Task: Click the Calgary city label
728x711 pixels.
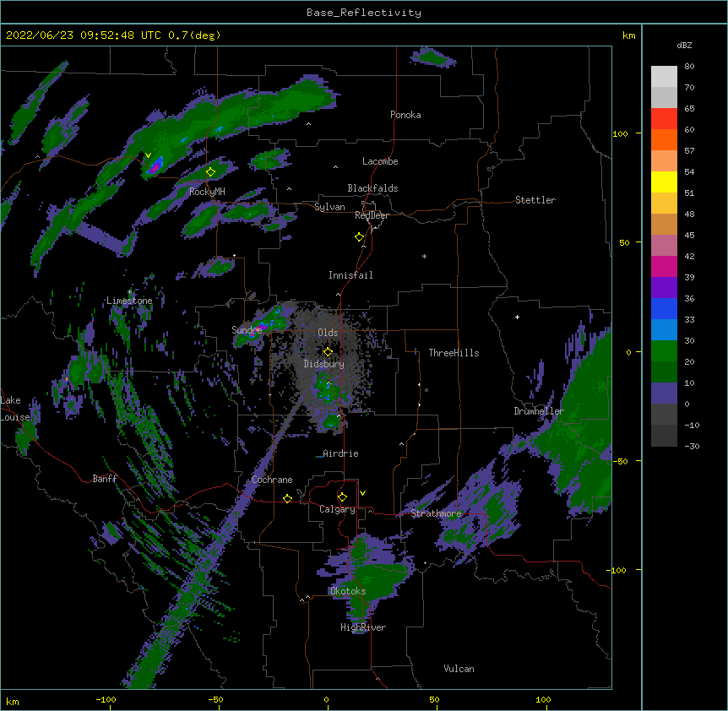Action: click(337, 509)
